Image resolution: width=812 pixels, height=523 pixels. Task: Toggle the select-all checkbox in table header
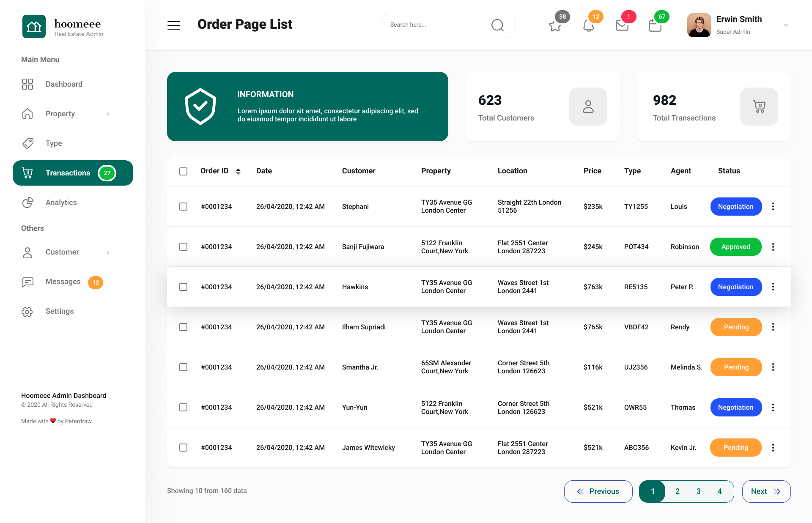pyautogui.click(x=183, y=171)
